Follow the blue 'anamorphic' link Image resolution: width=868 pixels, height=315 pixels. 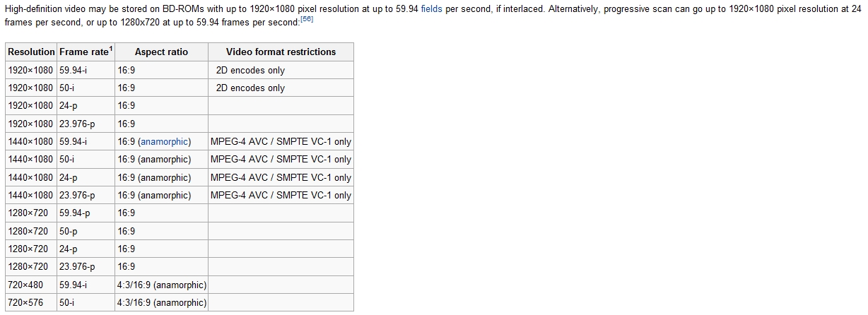[x=164, y=141]
